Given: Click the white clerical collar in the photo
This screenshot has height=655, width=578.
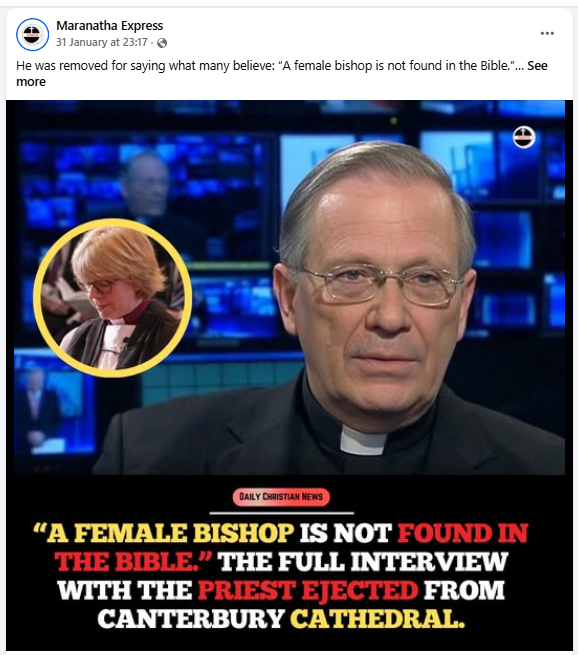Looking at the screenshot, I should 363,441.
